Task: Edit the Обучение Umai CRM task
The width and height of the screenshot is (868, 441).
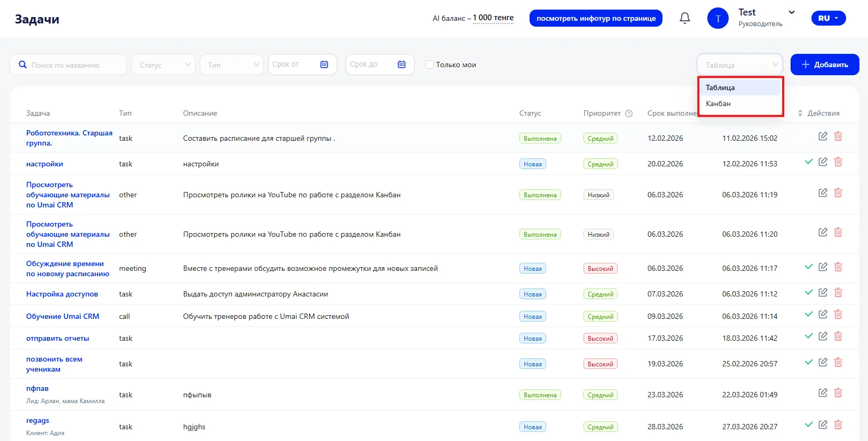Action: [x=823, y=314]
